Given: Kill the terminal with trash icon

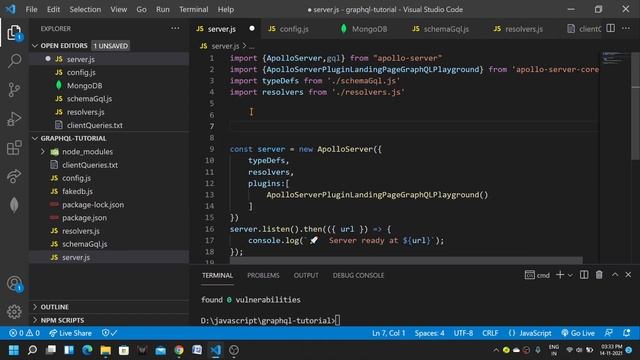Looking at the screenshot, I should point(599,275).
